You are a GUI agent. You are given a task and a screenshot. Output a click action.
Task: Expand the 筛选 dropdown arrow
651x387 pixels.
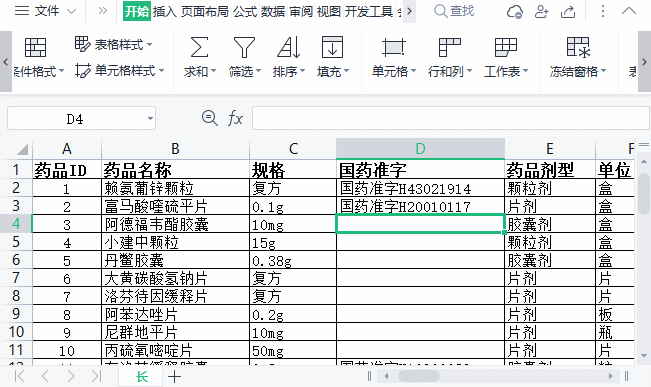click(258, 71)
